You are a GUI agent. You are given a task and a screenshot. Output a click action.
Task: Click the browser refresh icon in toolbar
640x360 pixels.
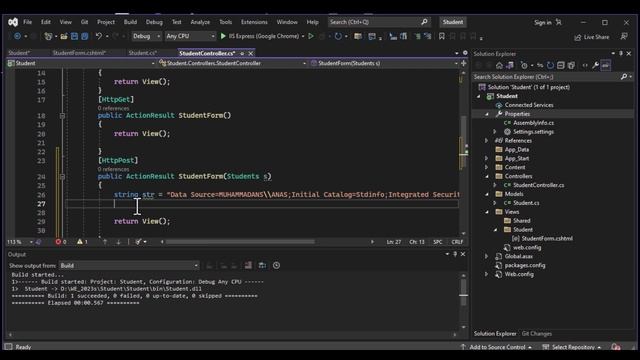(x=338, y=36)
